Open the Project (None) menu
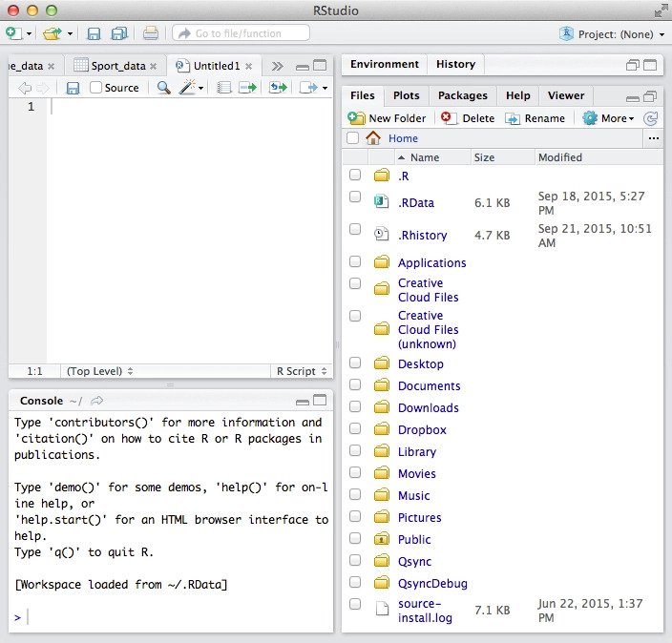Viewport: 672px width, 643px height. coord(613,33)
